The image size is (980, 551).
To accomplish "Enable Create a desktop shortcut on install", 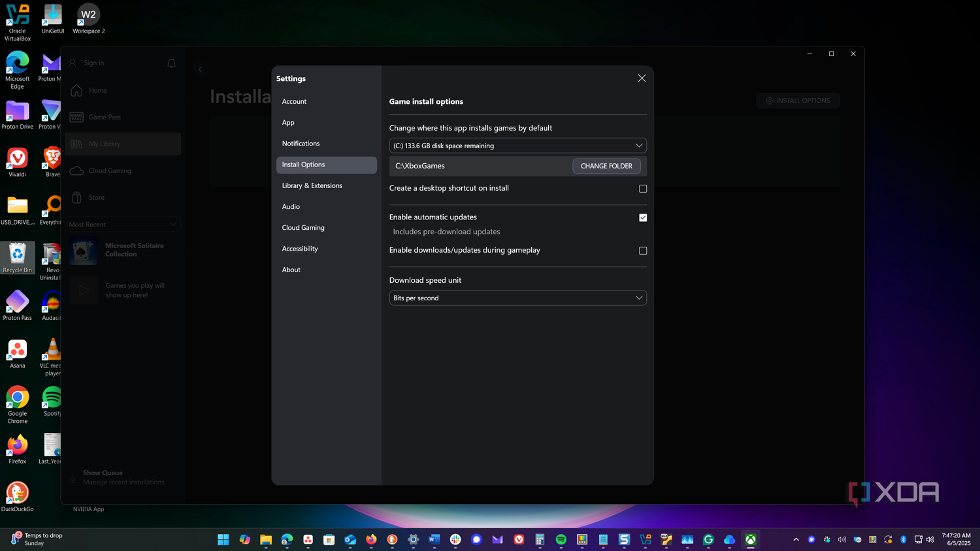I will point(643,189).
